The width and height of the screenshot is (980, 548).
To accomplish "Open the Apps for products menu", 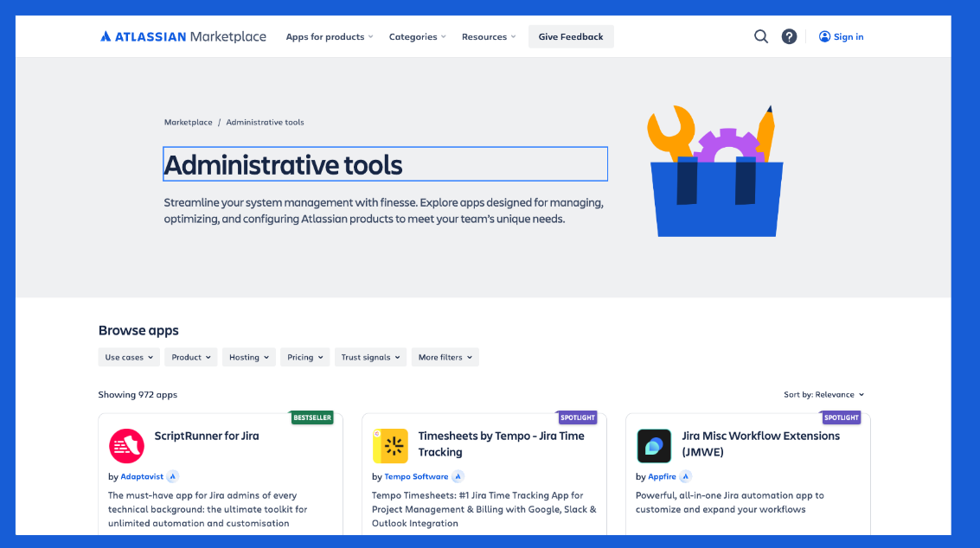I will (x=329, y=36).
